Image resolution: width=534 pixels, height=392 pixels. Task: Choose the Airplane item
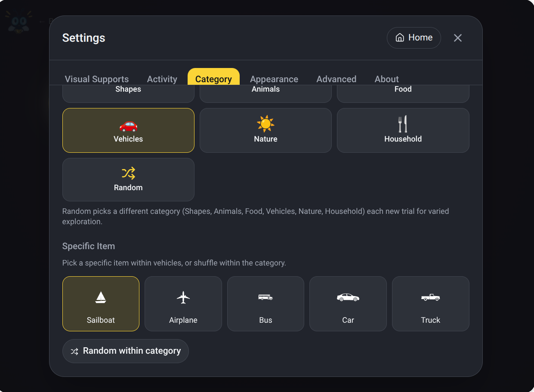[x=183, y=304]
